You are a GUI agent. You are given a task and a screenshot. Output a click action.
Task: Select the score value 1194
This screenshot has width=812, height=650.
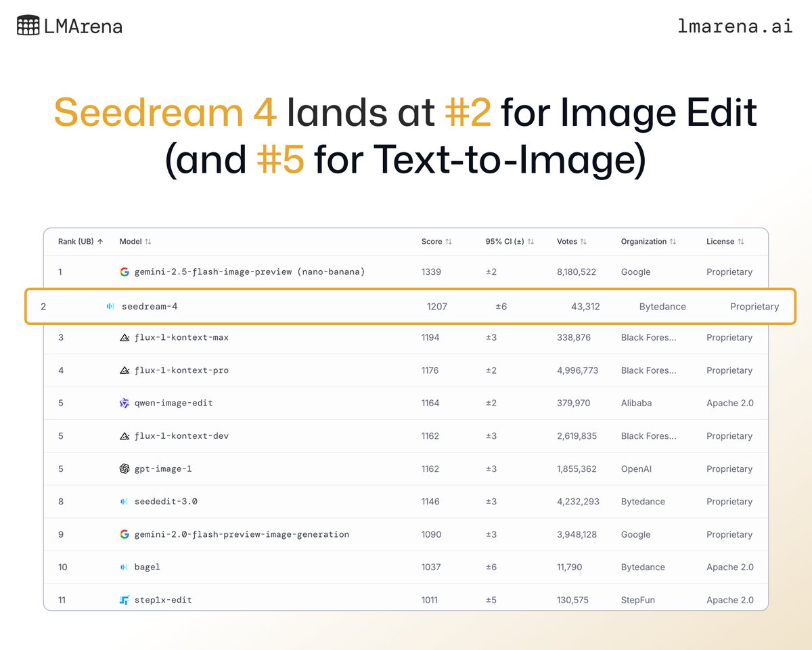point(430,337)
